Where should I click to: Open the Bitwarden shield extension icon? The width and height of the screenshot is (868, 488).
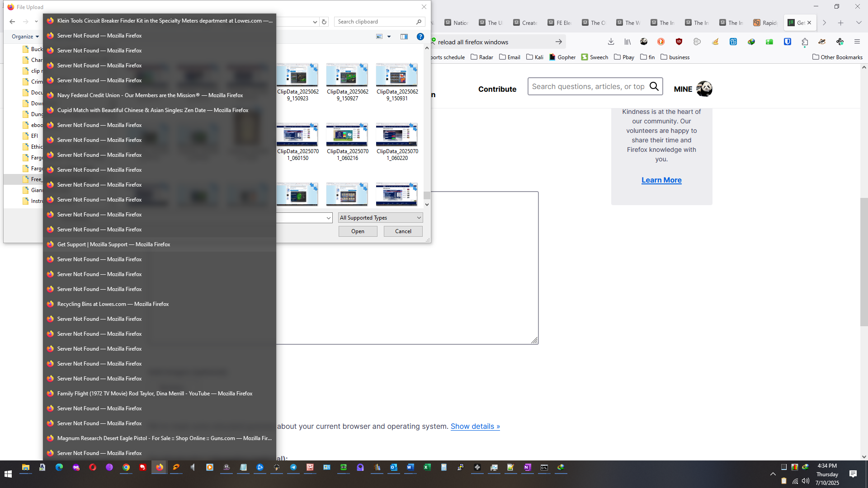click(x=788, y=42)
